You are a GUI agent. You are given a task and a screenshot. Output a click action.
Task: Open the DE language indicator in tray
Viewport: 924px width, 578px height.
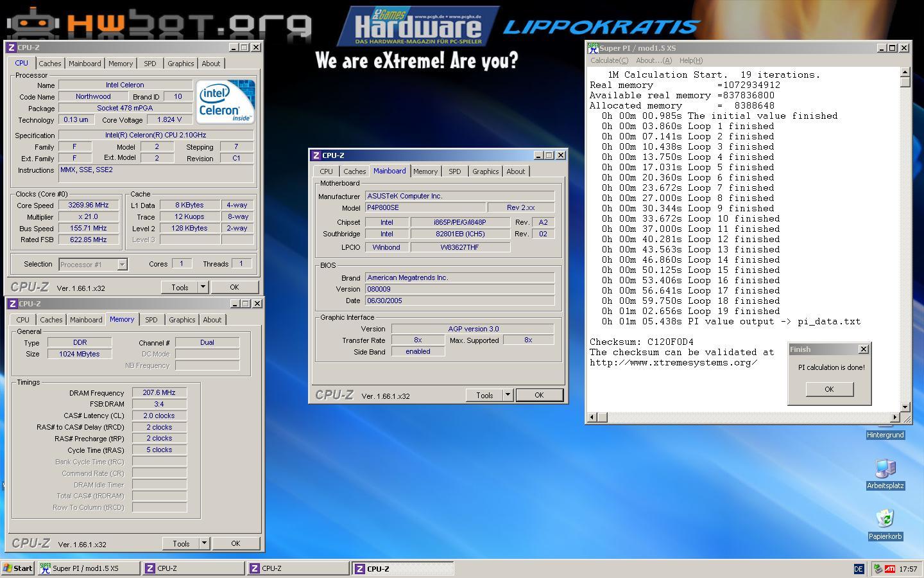tap(859, 568)
